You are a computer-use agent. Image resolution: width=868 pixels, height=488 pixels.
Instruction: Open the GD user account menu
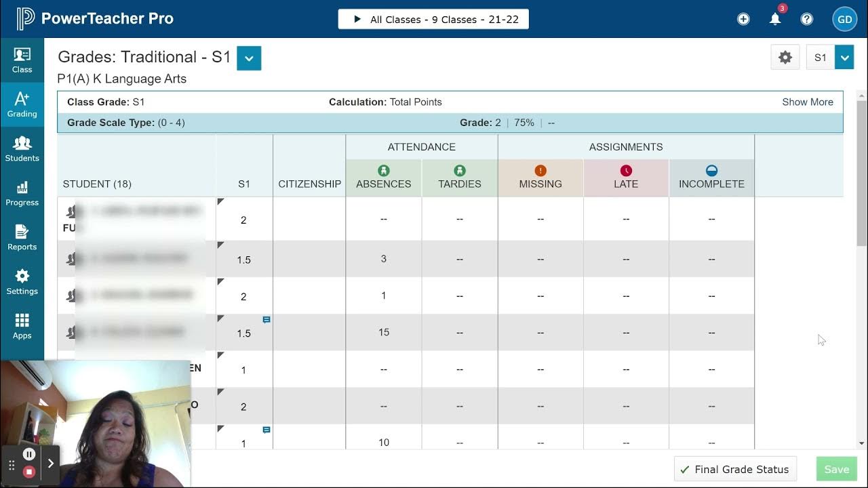pyautogui.click(x=845, y=19)
